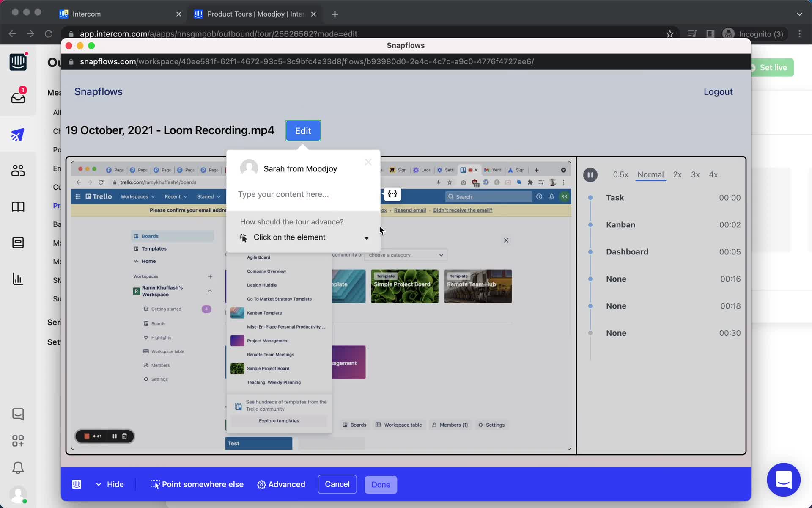Click the Cancel button to discard

tap(337, 484)
